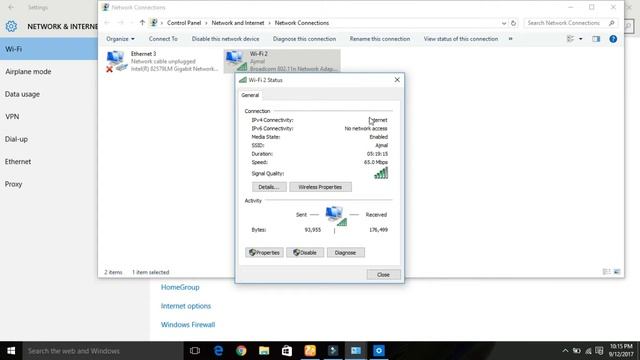Click Disable this network device
Image resolution: width=640 pixels, height=360 pixels.
pos(225,39)
